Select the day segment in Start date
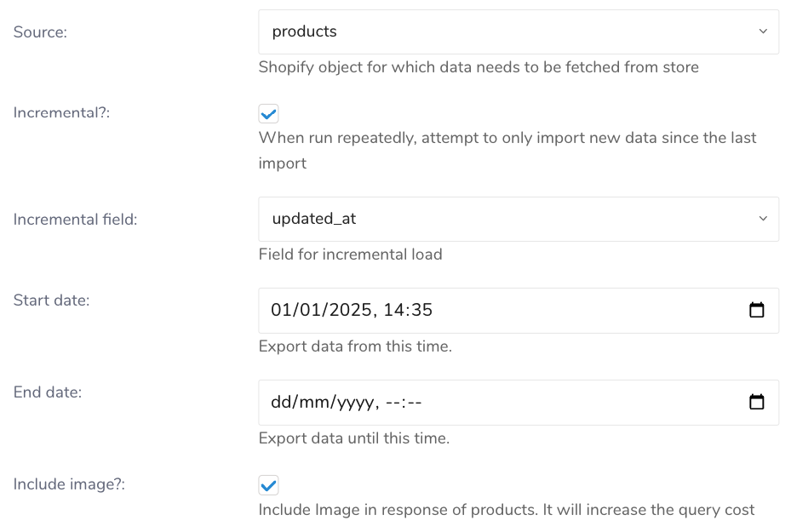791x532 pixels. coord(282,311)
